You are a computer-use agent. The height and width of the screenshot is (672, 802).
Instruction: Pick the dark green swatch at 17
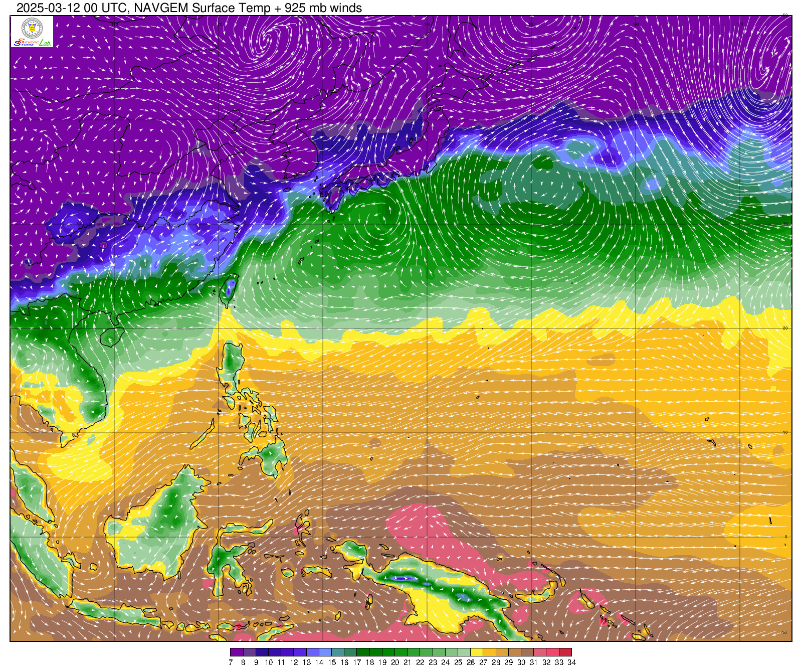(x=363, y=652)
